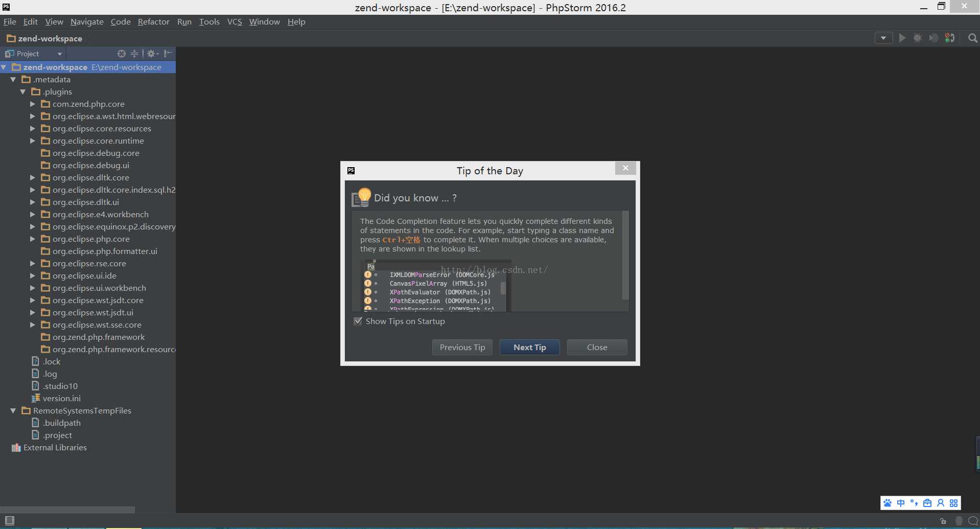The image size is (980, 529).
Task: Click the Next Tip button
Action: click(530, 348)
